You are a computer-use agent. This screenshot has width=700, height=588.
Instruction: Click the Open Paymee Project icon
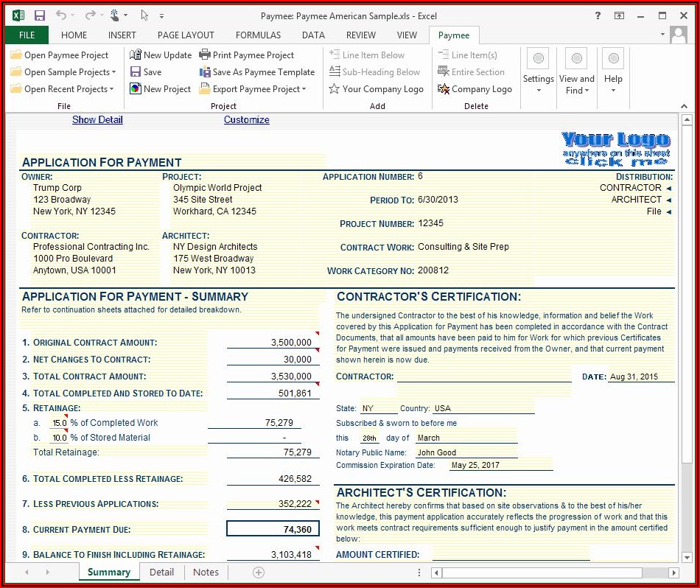(x=16, y=55)
